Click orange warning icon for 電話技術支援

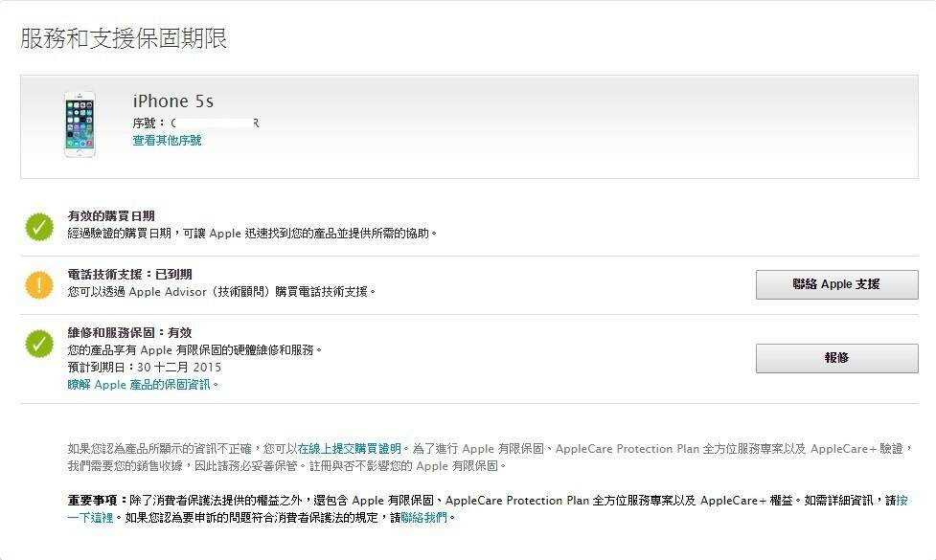click(x=39, y=284)
